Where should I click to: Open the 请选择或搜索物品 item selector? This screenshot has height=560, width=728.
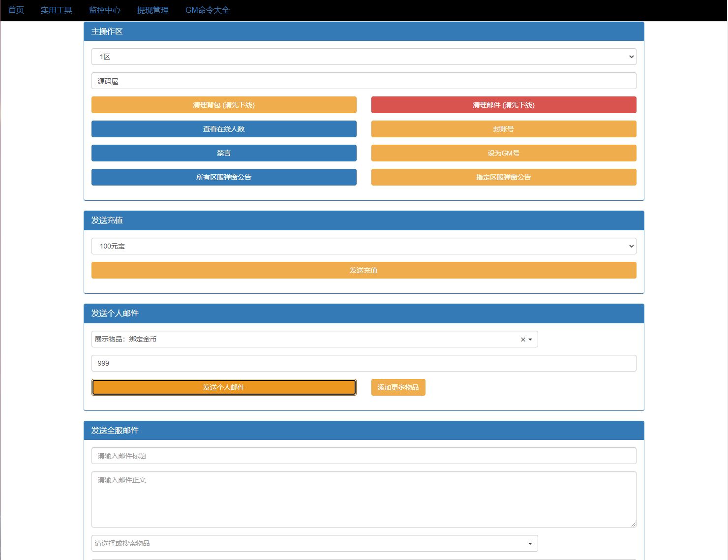[x=314, y=543]
